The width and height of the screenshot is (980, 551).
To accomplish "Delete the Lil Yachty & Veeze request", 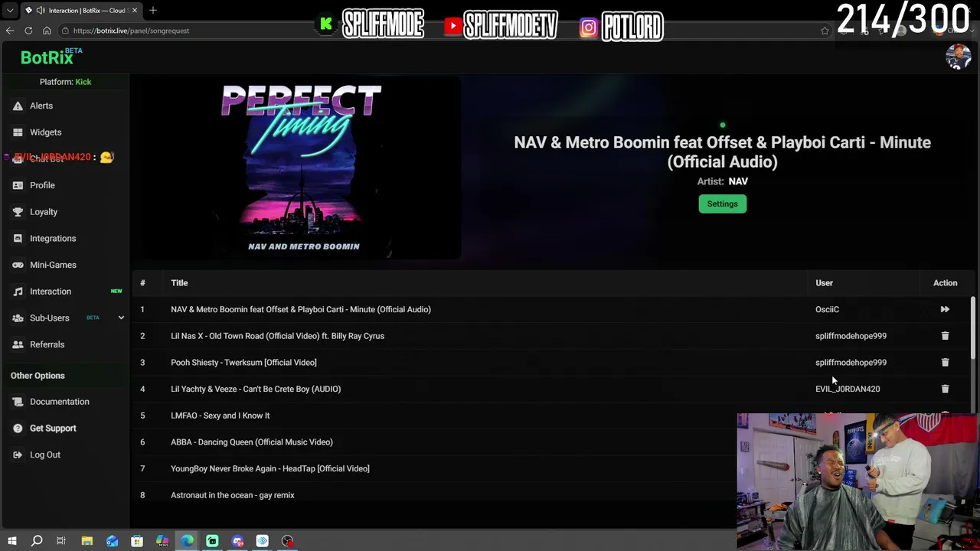I will tap(945, 389).
